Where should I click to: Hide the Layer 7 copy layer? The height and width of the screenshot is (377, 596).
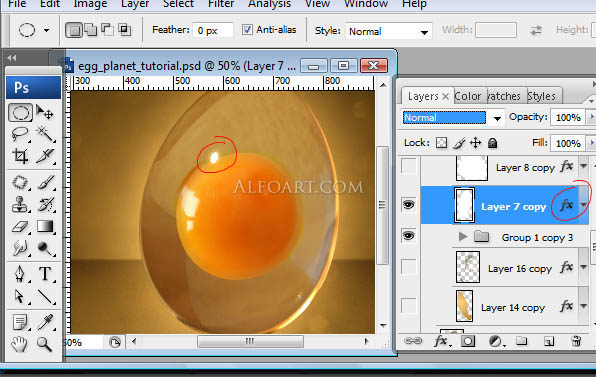(x=409, y=205)
